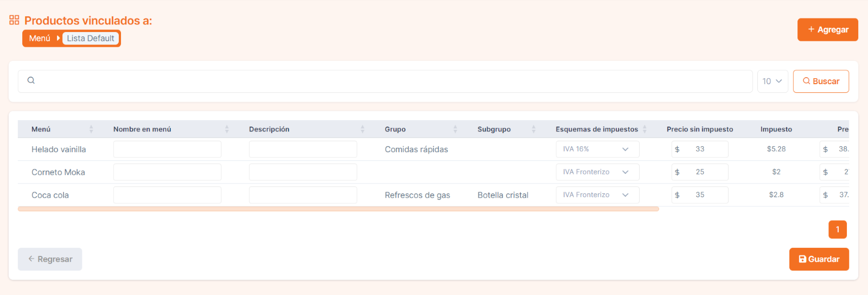This screenshot has width=868, height=295.
Task: Click the Corneto Moka cell
Action: point(58,172)
